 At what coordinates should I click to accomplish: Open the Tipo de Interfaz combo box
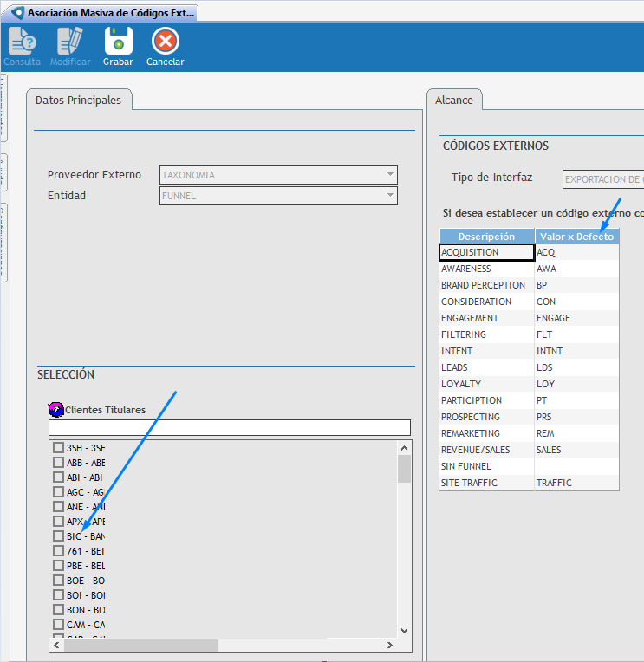(603, 179)
